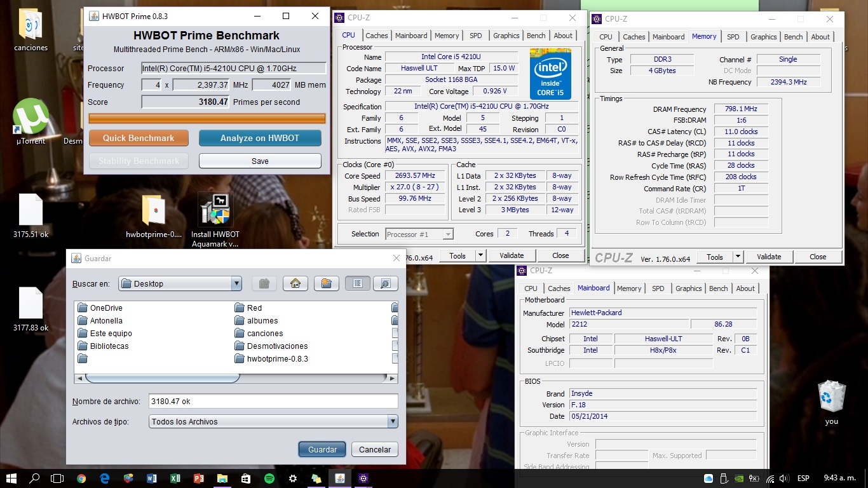868x488 pixels.
Task: Select OneDrive folder in Guardar list
Action: click(100, 308)
